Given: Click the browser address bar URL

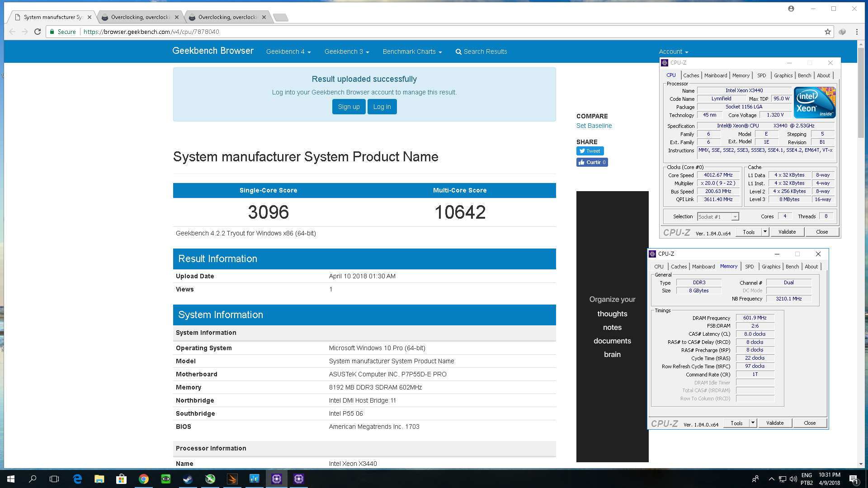Looking at the screenshot, I should coord(151,32).
